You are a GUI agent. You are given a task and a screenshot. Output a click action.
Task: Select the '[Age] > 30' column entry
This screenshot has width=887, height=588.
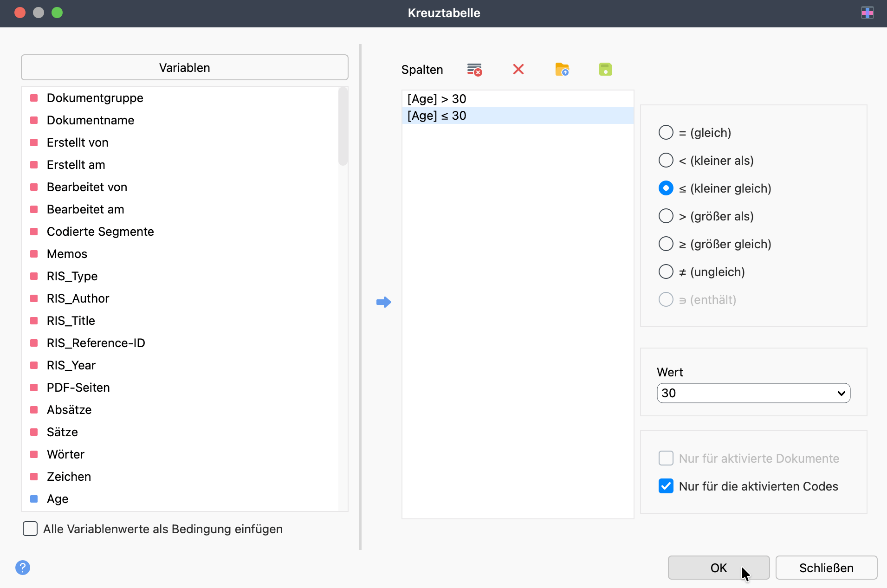point(437,99)
